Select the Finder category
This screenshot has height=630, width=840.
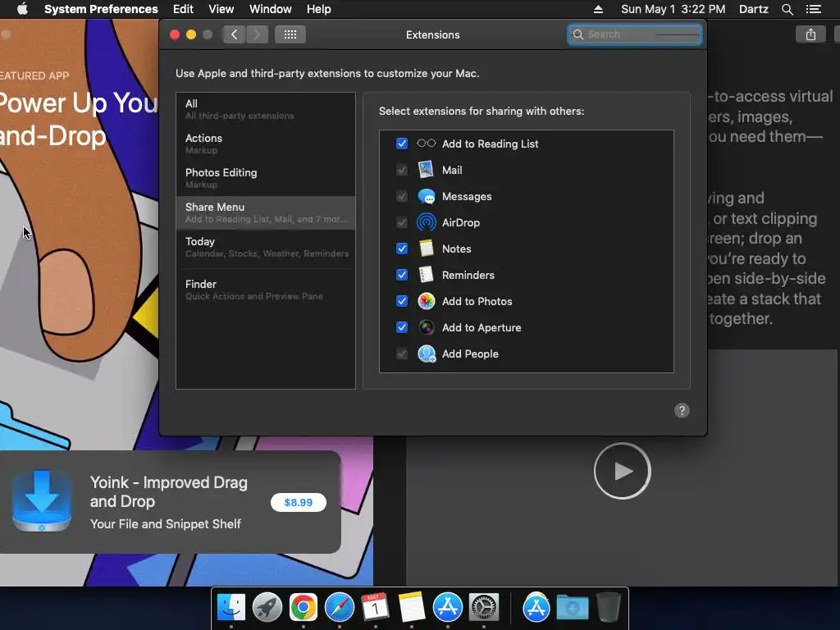pos(266,290)
